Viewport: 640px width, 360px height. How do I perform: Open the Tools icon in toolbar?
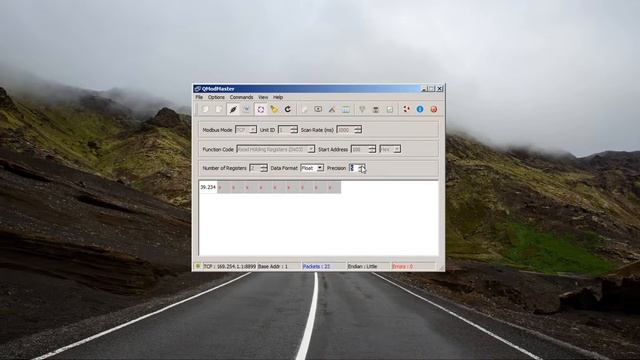pyautogui.click(x=332, y=109)
